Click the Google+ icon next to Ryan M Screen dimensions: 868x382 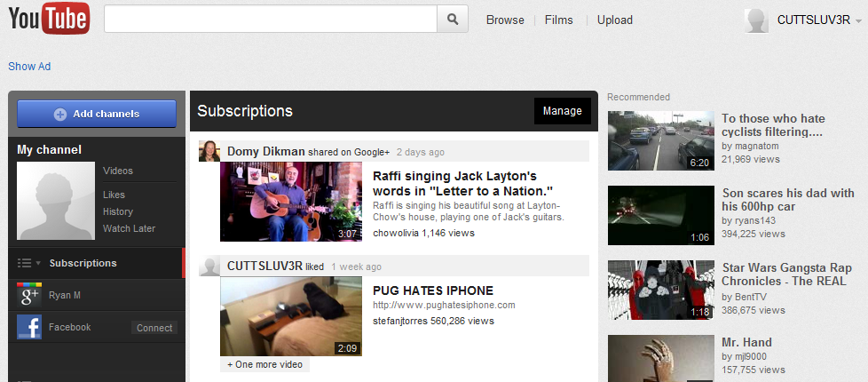29,295
